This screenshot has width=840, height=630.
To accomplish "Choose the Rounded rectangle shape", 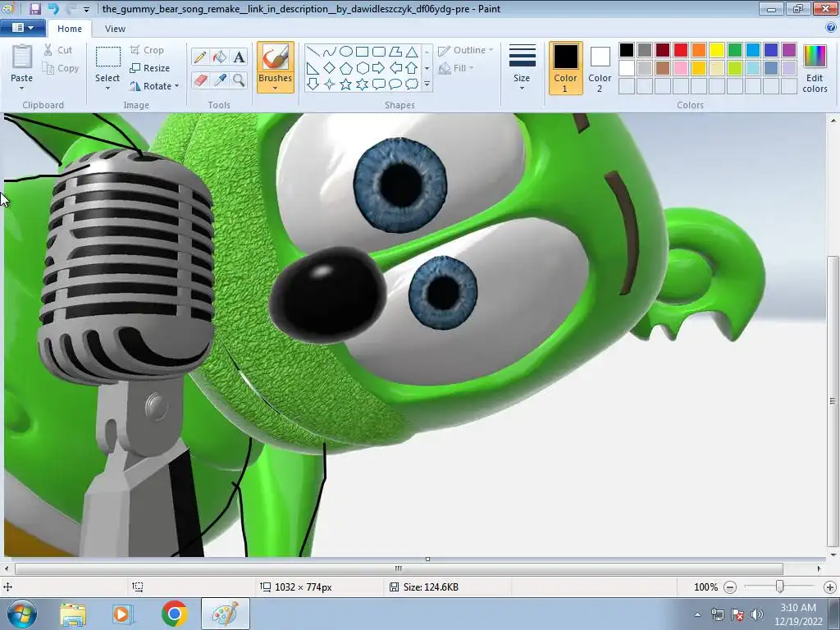I will coord(379,52).
